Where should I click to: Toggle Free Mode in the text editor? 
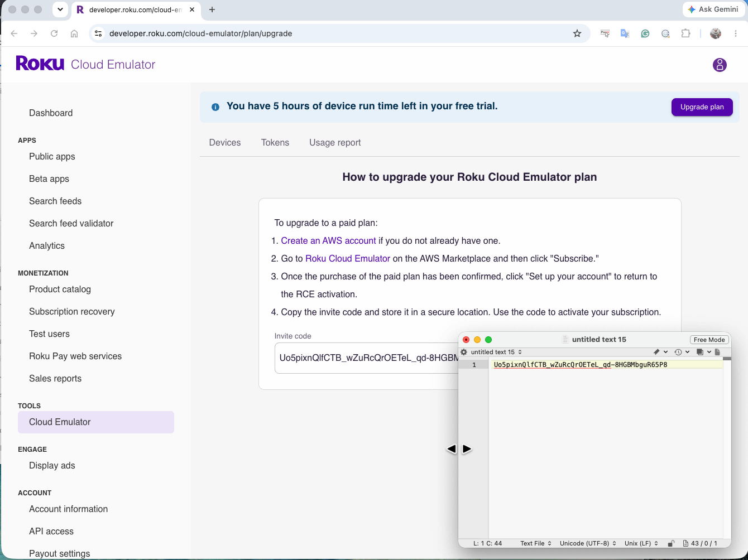coord(709,340)
